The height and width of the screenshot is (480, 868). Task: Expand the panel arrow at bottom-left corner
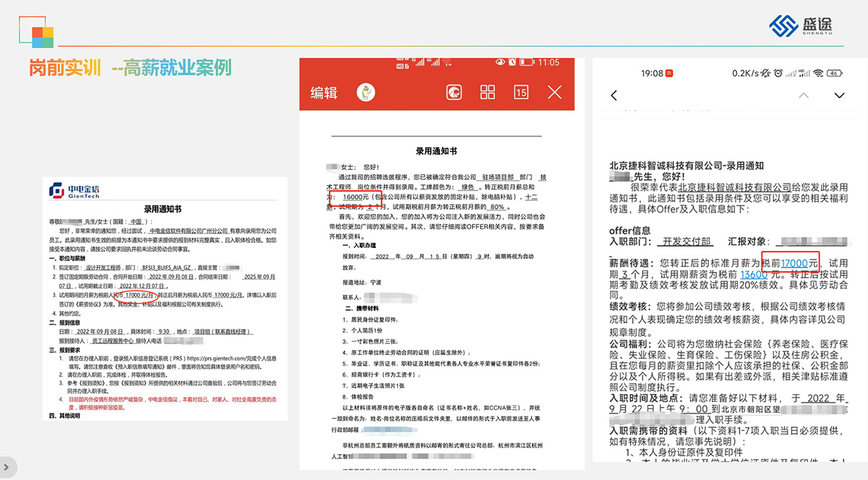[x=6, y=466]
